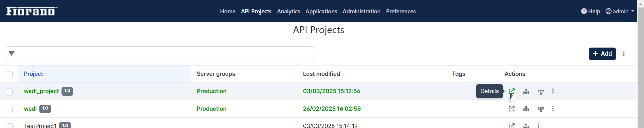
Task: Open Help from the top bar
Action: coord(591,11)
